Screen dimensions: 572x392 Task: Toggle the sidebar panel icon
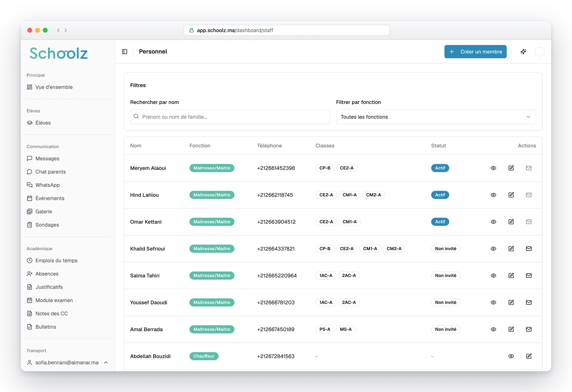(124, 51)
